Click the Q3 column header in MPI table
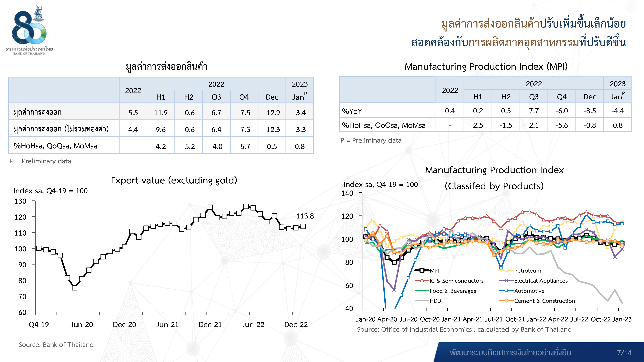The height and width of the screenshot is (362, 644). tap(534, 97)
